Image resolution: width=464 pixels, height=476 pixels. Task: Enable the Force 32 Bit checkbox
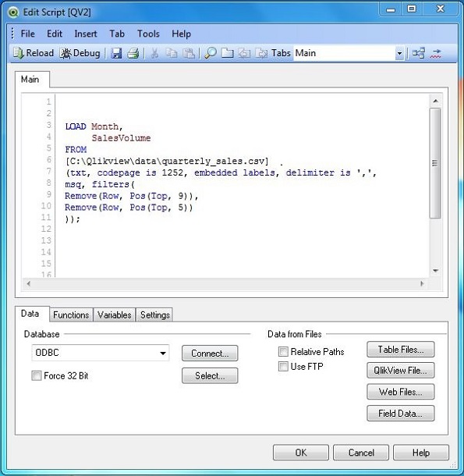tap(37, 376)
